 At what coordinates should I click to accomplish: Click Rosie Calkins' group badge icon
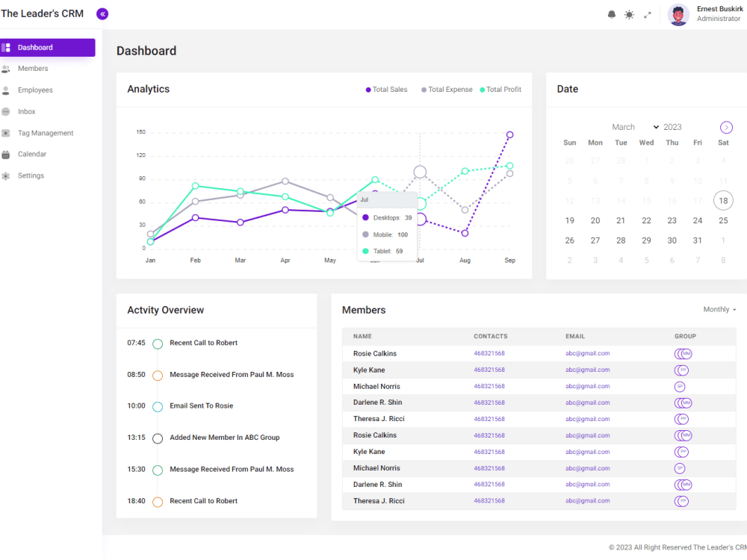pyautogui.click(x=682, y=353)
